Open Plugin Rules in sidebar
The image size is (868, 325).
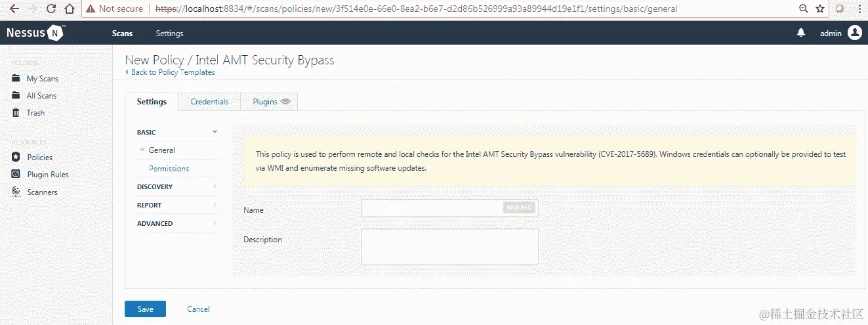click(48, 174)
